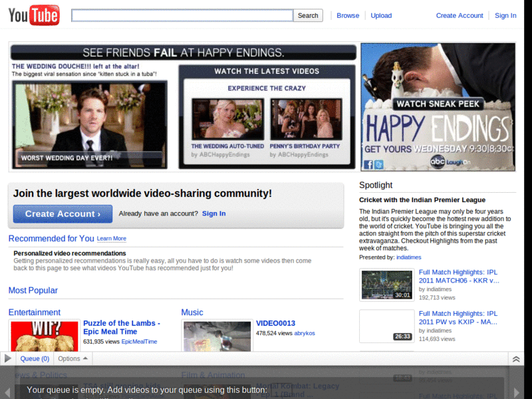The image size is (532, 399).
Task: Click the YouTube logo
Action: pyautogui.click(x=34, y=15)
